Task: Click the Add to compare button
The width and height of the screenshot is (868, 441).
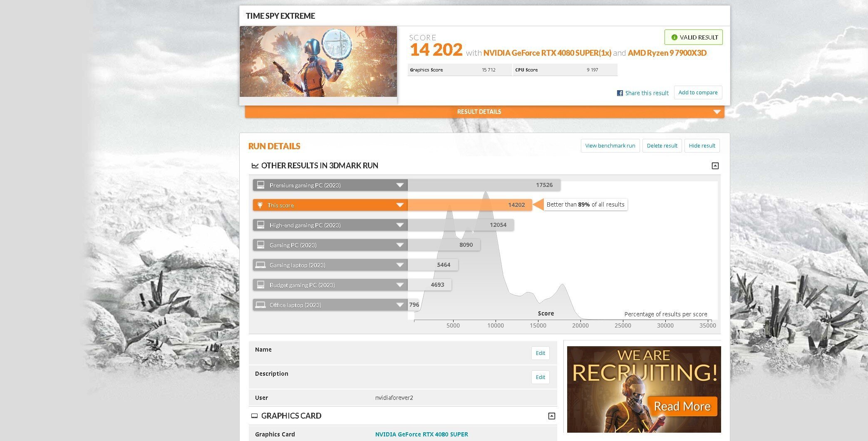Action: 698,93
